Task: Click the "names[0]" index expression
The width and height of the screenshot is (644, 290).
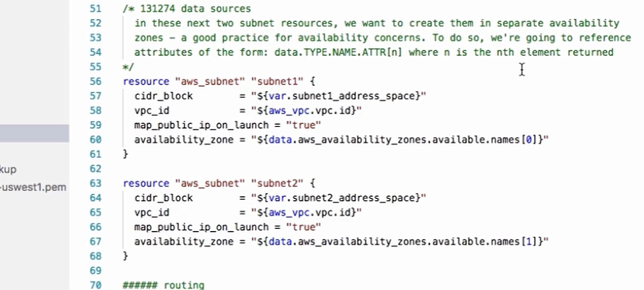Action: tap(514, 140)
